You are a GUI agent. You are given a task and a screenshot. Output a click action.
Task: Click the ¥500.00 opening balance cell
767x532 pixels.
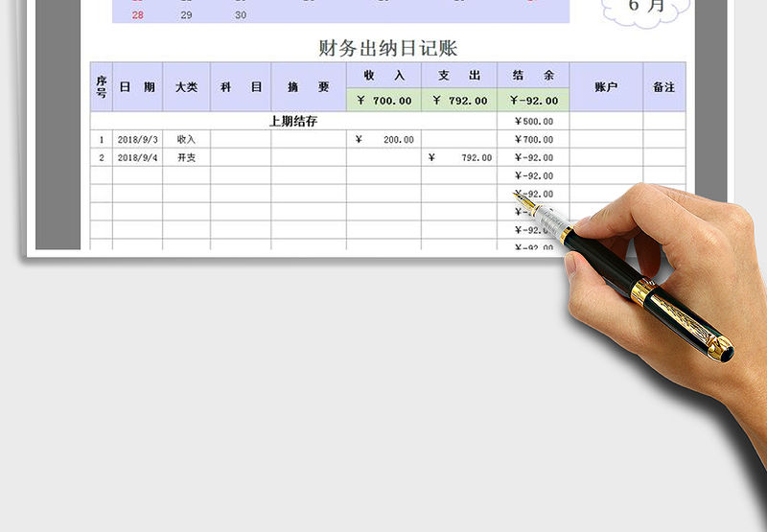coord(533,122)
